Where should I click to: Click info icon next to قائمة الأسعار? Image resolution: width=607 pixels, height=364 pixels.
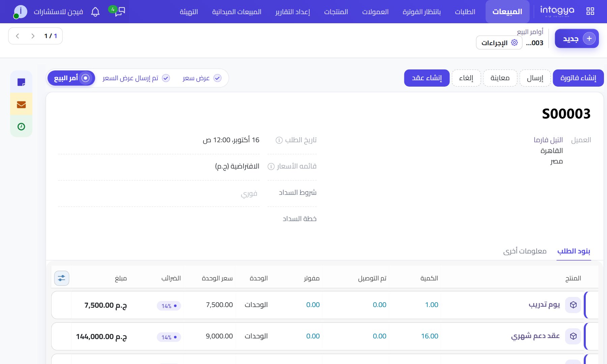pyautogui.click(x=271, y=166)
